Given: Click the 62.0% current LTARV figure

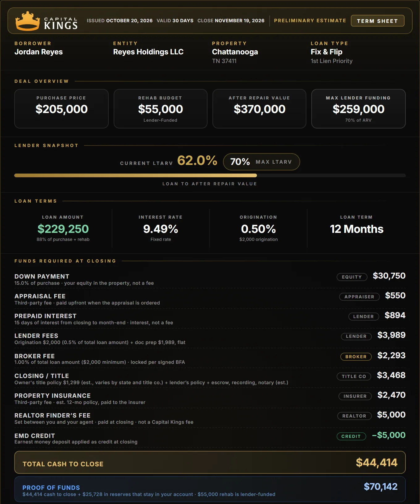Looking at the screenshot, I should (x=197, y=160).
